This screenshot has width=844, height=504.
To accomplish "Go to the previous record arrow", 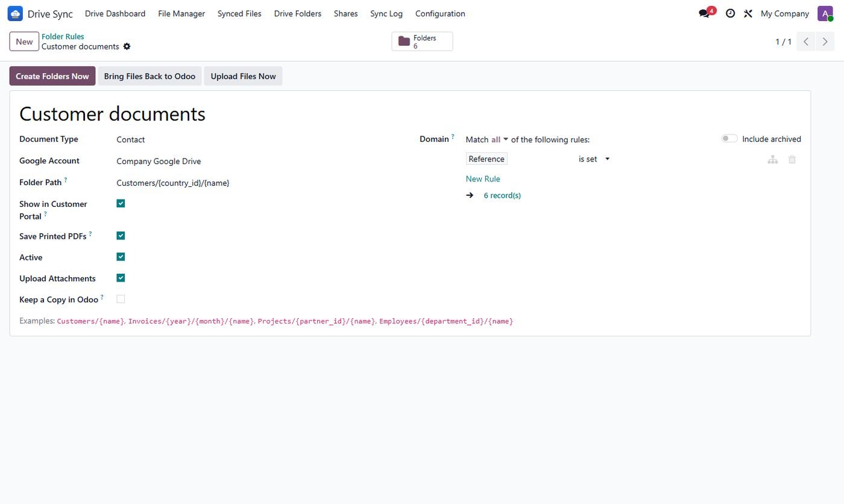I will pyautogui.click(x=806, y=42).
